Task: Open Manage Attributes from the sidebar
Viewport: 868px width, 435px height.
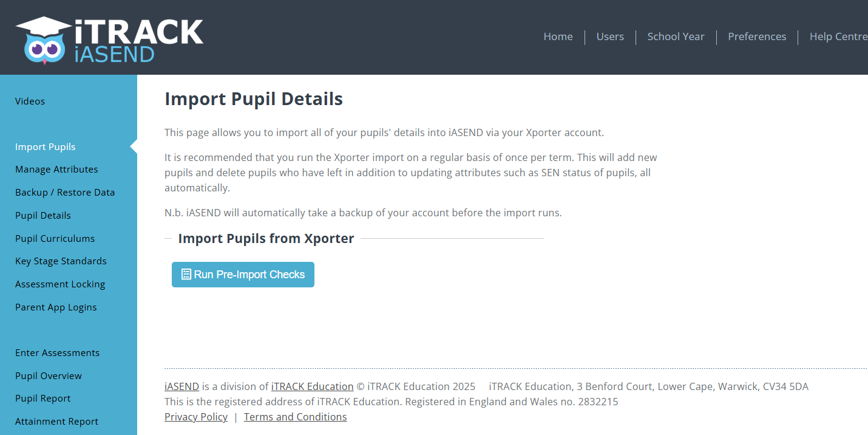Action: point(56,169)
